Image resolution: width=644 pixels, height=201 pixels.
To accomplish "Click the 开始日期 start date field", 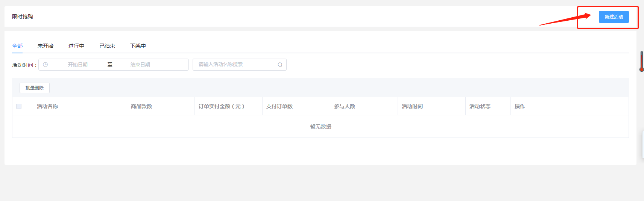I will click(78, 65).
